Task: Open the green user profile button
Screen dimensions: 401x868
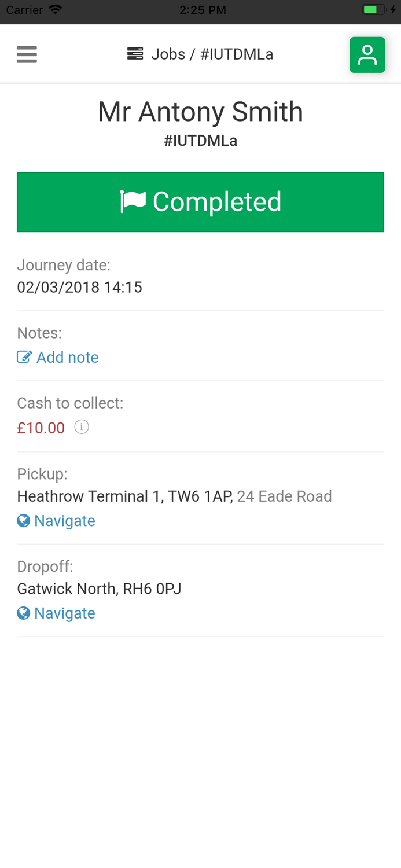Action: (367, 55)
